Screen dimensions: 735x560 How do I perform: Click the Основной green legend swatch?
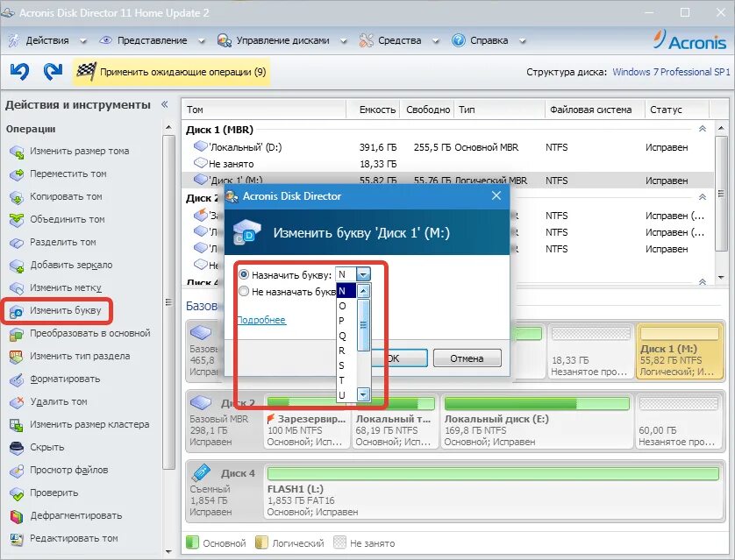coord(192,542)
